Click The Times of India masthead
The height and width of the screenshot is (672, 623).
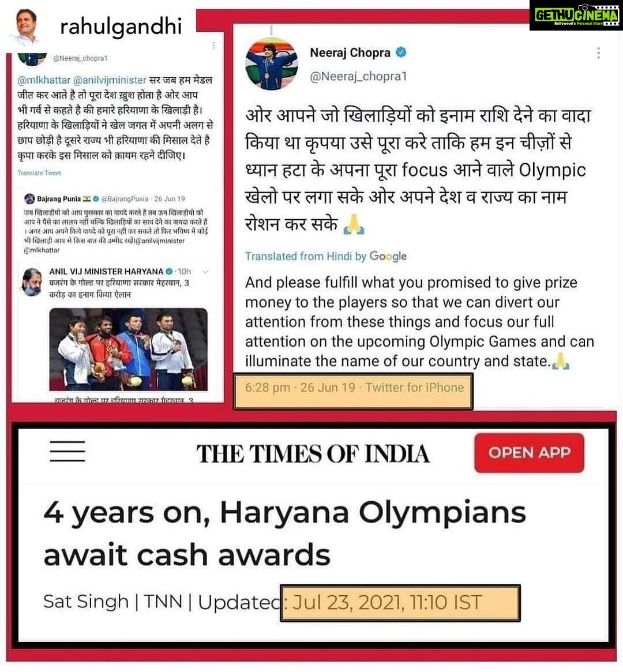[x=313, y=453]
